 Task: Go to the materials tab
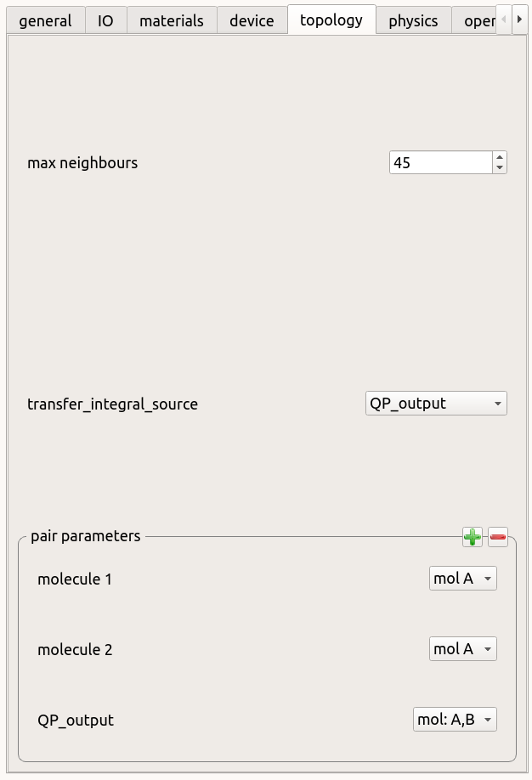click(x=172, y=20)
